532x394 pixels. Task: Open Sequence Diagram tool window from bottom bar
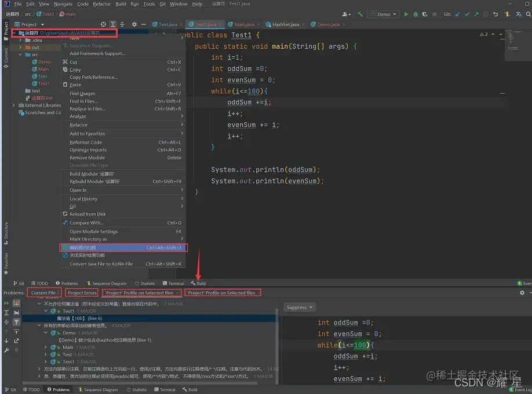(98, 389)
